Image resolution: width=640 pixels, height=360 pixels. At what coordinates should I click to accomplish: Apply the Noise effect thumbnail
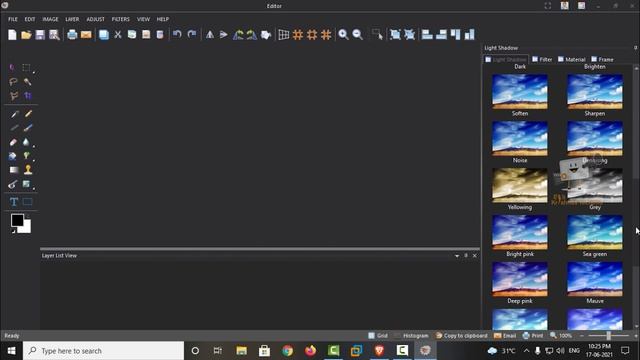[x=520, y=139]
